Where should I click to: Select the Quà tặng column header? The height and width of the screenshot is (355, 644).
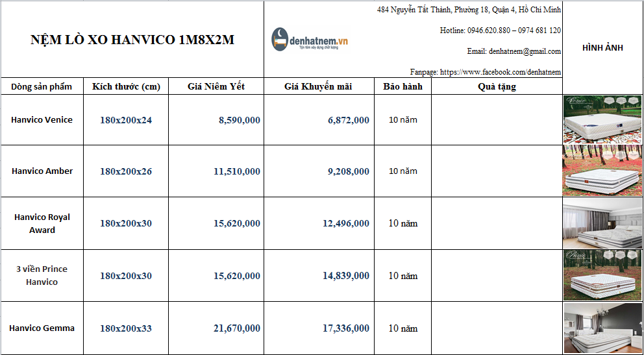coord(497,86)
